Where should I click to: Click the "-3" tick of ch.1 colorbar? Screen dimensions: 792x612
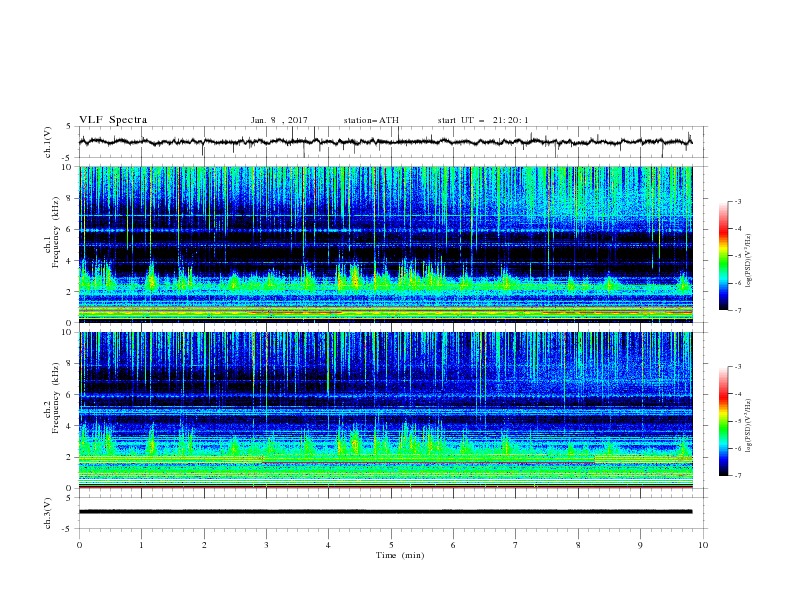point(737,201)
